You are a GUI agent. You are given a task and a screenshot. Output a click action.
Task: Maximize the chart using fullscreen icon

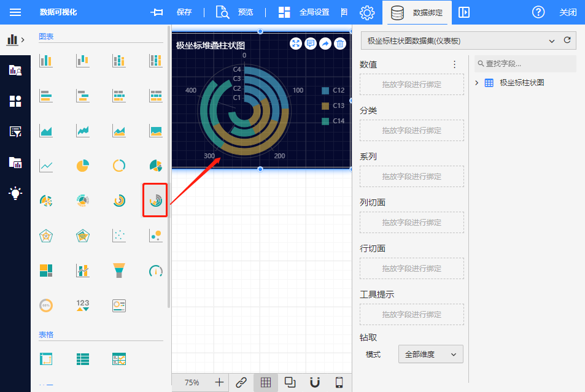(296, 44)
